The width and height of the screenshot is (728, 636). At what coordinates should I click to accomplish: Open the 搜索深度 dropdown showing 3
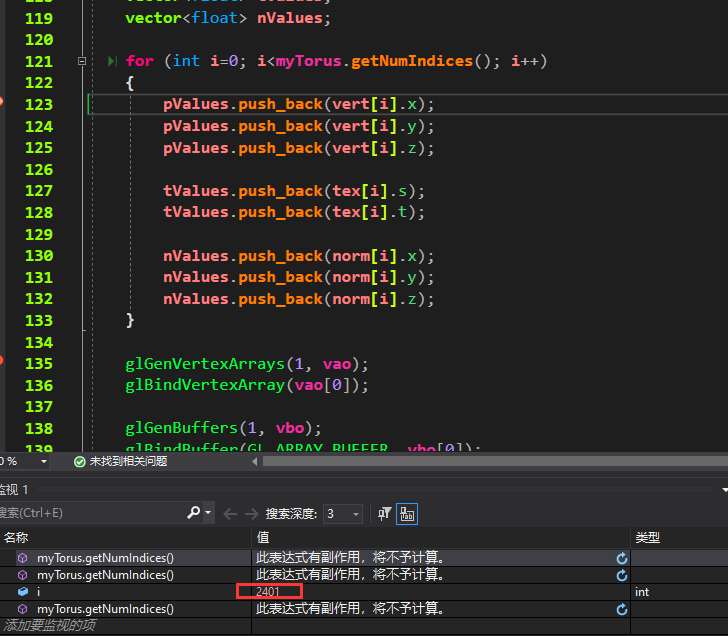[343, 513]
